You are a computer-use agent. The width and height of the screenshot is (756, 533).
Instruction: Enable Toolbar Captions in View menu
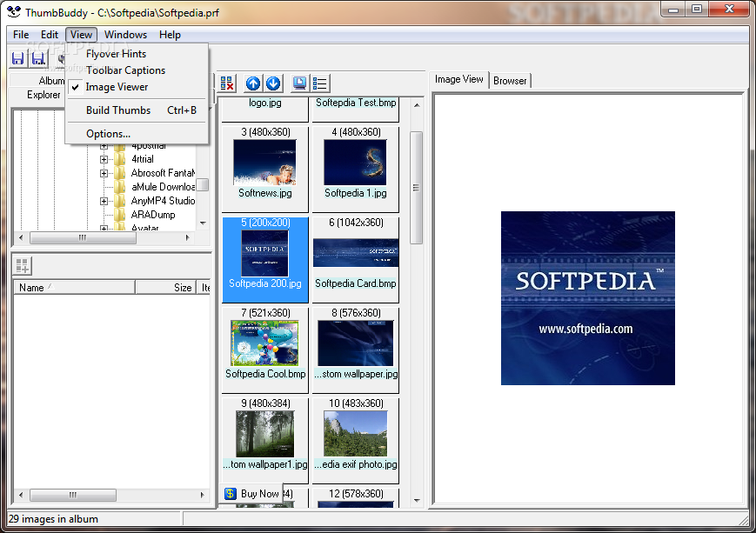138,70
